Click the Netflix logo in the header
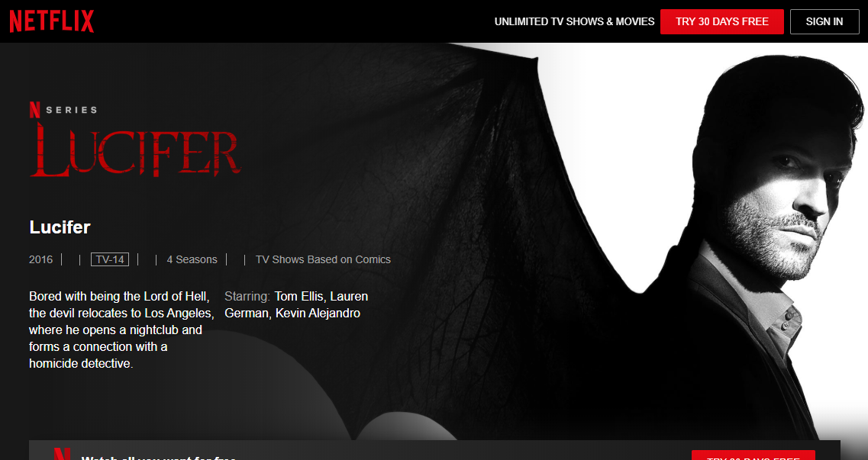Image resolution: width=868 pixels, height=460 pixels. point(51,21)
